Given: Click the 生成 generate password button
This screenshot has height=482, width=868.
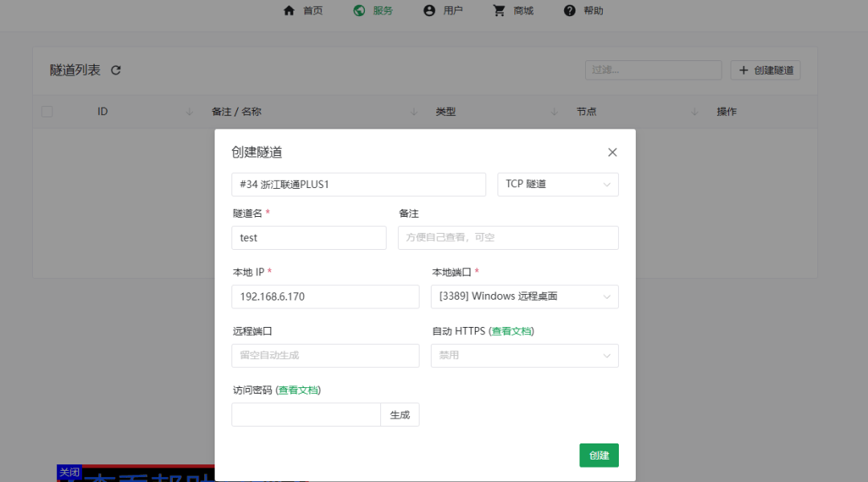Looking at the screenshot, I should 399,415.
